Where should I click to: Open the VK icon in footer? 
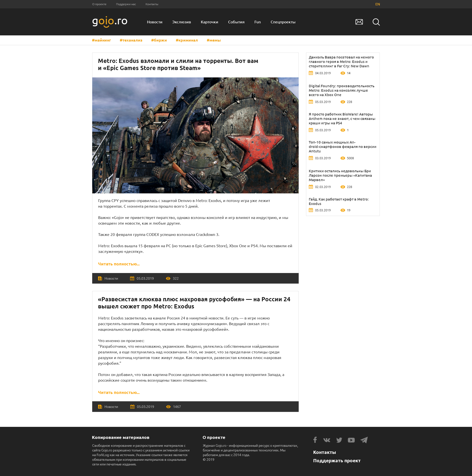point(326,440)
